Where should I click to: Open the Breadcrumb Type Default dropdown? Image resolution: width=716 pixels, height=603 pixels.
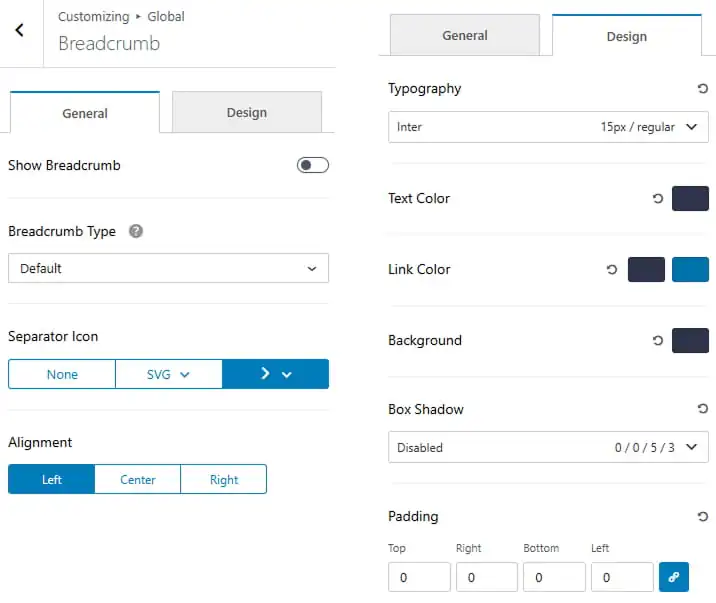coord(168,268)
